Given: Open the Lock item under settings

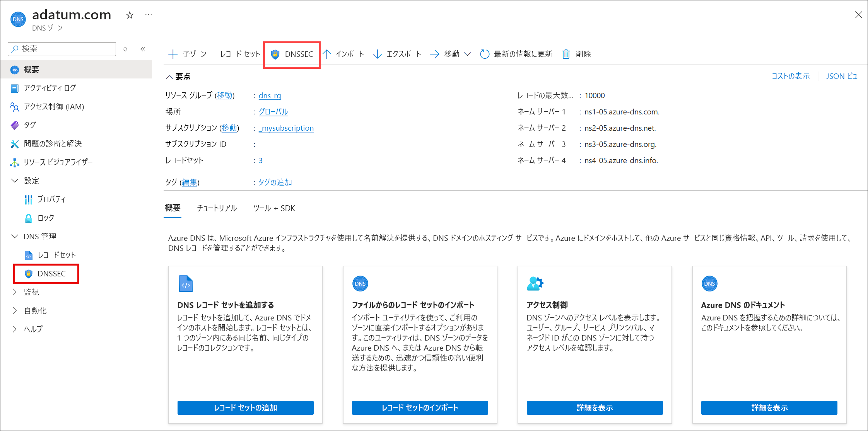Looking at the screenshot, I should pyautogui.click(x=46, y=218).
